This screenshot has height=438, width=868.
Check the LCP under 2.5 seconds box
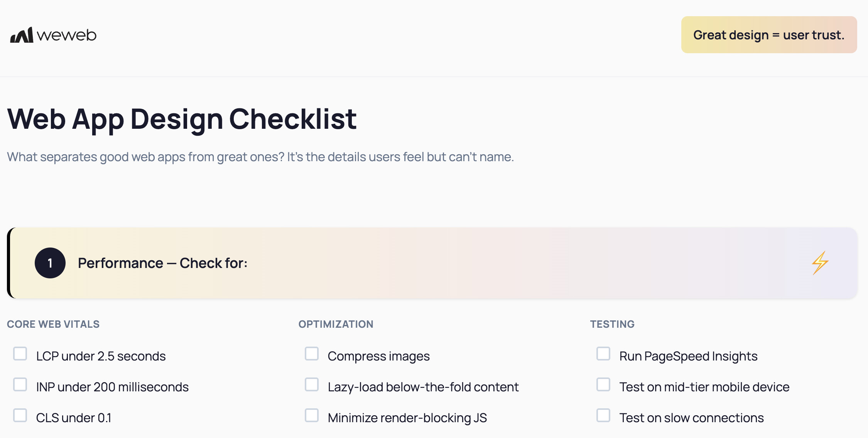[x=20, y=354]
